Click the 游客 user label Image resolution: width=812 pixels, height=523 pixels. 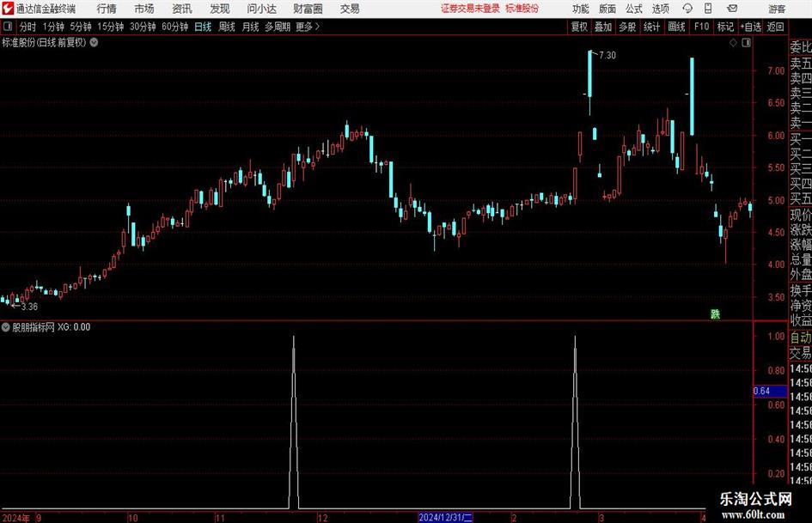tap(777, 9)
